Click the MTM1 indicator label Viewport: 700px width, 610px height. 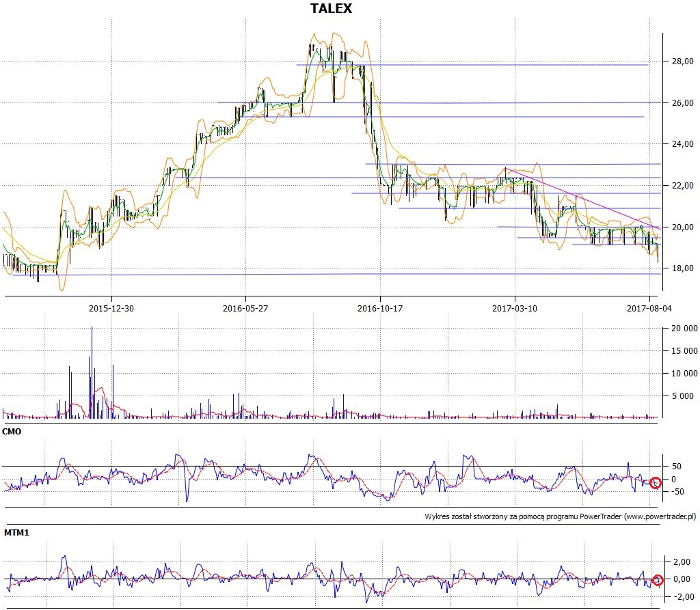(x=16, y=532)
